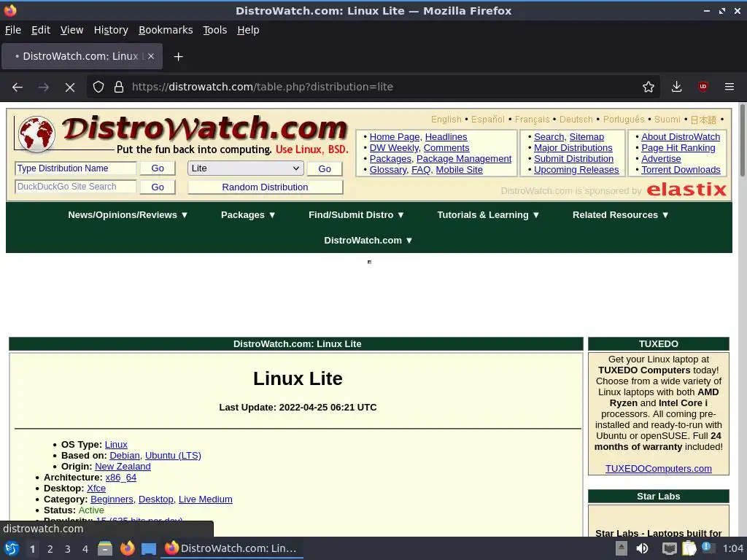Open the Torrent Downloads link
The width and height of the screenshot is (747, 560).
[681, 170]
